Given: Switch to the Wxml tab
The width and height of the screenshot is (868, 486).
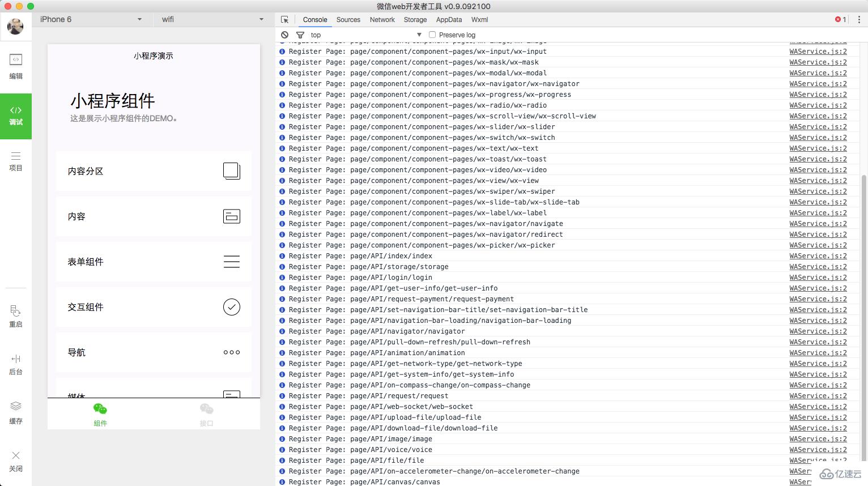Looking at the screenshot, I should pos(479,19).
